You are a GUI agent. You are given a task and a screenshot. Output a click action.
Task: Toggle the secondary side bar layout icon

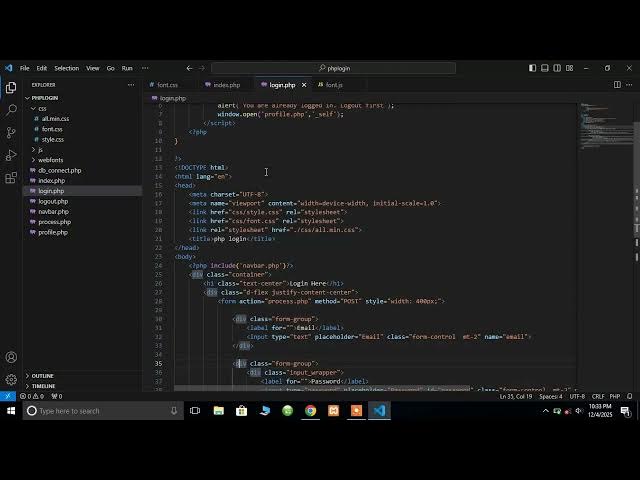557,68
